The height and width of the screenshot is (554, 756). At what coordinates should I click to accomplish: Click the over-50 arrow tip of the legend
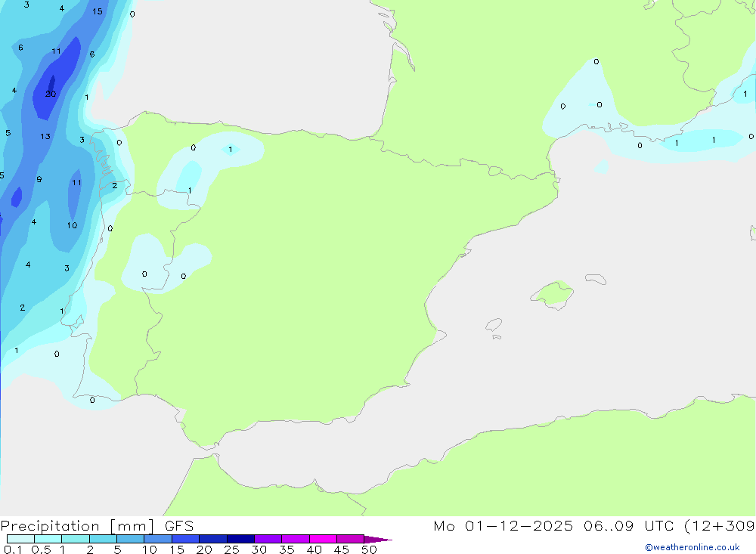point(377,540)
